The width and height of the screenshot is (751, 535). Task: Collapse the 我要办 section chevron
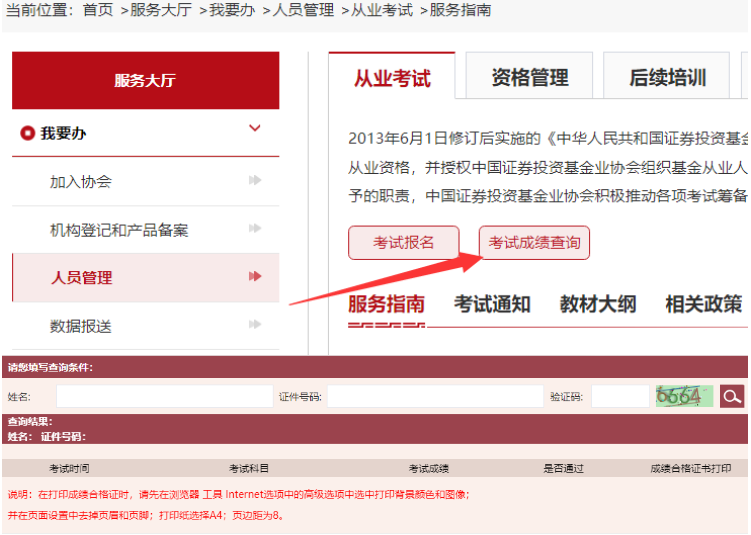[254, 129]
